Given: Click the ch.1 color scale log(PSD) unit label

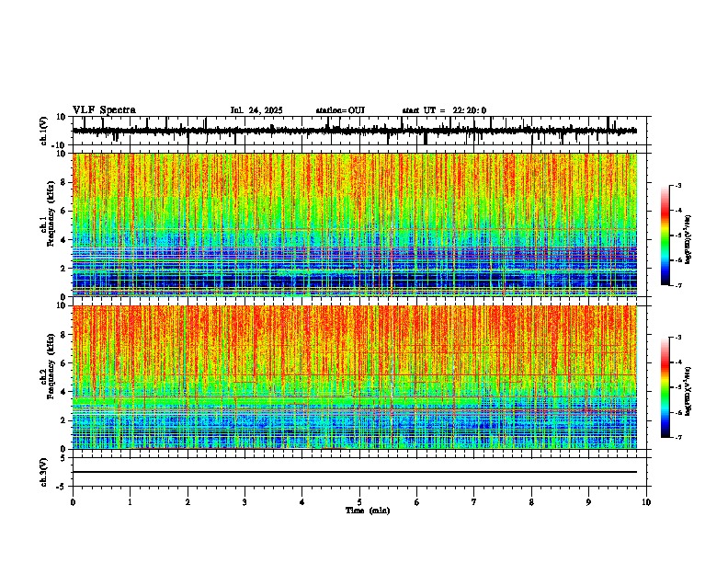Looking at the screenshot, I should click(688, 240).
